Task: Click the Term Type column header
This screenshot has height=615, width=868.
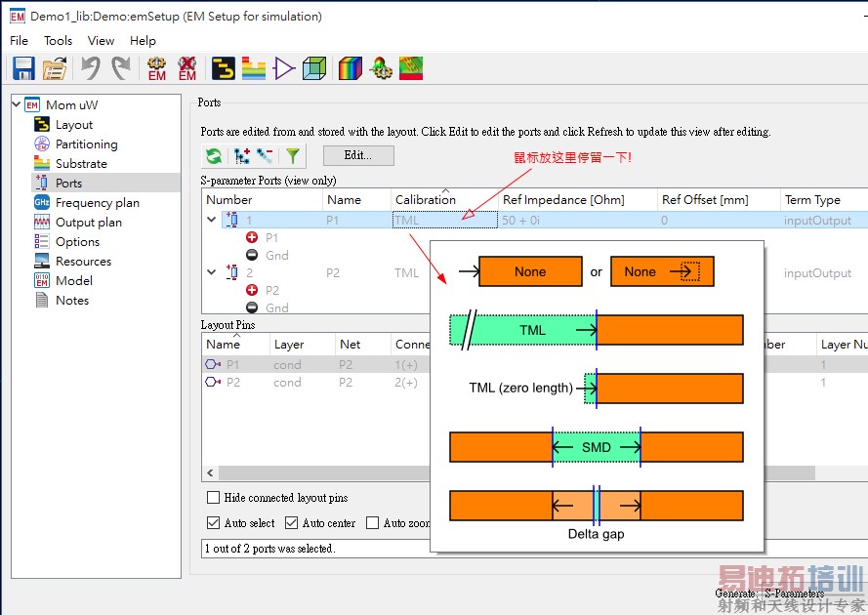Action: pyautogui.click(x=824, y=199)
